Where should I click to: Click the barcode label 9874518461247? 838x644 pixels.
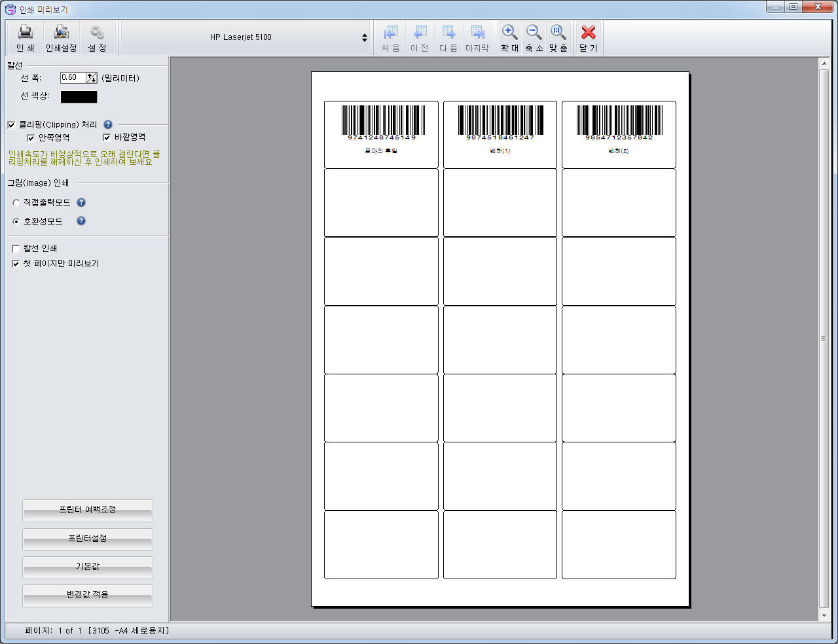(500, 134)
